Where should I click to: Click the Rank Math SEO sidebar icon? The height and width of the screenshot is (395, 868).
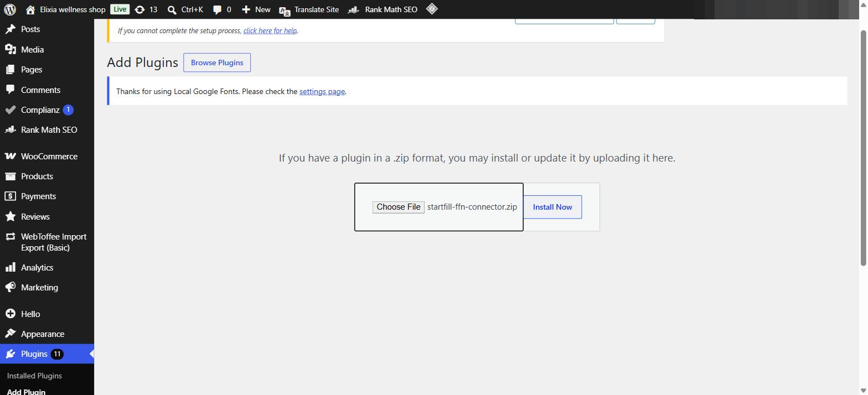tap(10, 129)
